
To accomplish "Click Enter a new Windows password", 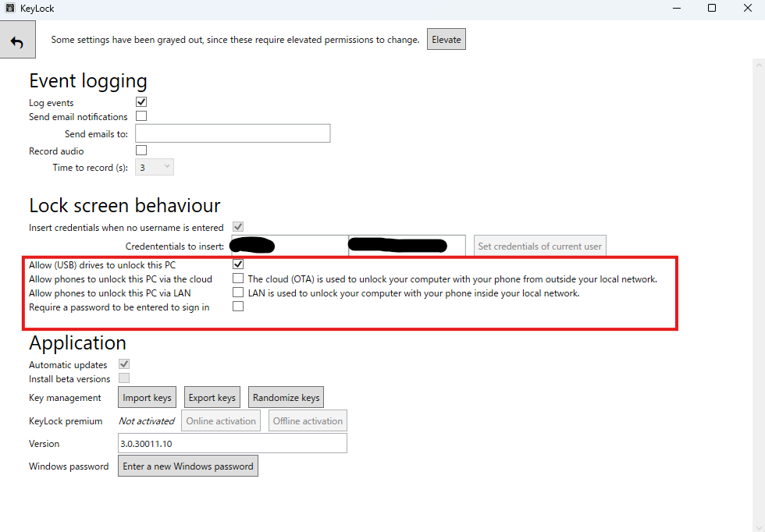I will point(188,466).
